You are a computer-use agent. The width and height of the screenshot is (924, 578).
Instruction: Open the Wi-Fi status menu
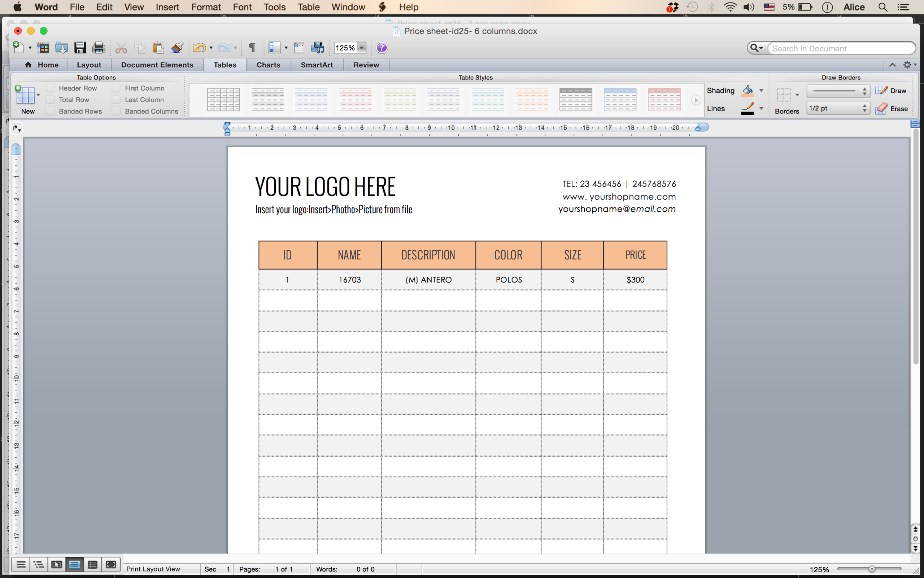point(730,7)
